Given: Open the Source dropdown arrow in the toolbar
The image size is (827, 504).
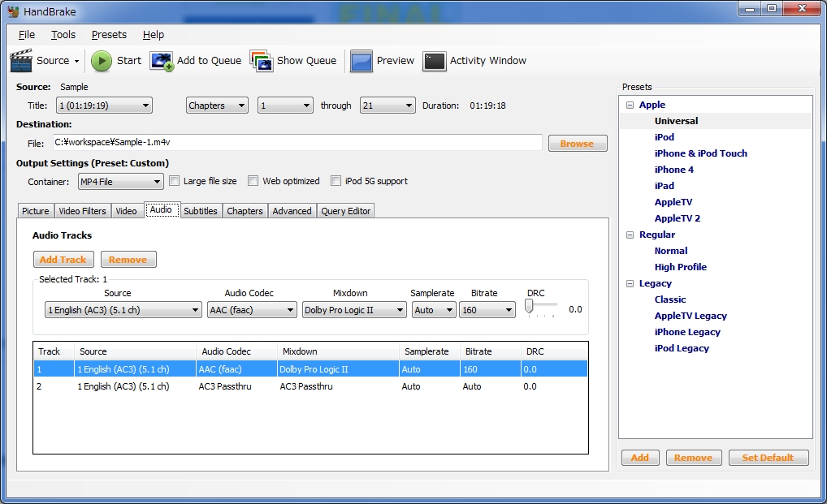Looking at the screenshot, I should point(77,61).
